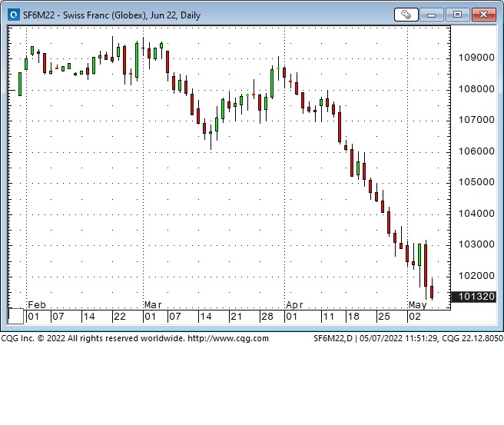This screenshot has height=425, width=504.
Task: Click the small box at bottom-left of chart
Action: pyautogui.click(x=15, y=316)
